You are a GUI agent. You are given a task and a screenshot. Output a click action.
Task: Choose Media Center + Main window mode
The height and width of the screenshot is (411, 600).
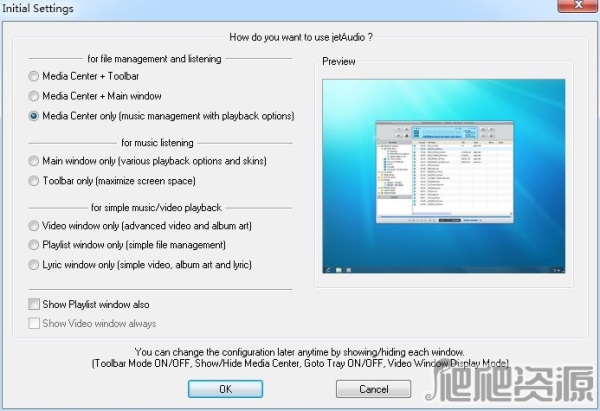tap(35, 96)
